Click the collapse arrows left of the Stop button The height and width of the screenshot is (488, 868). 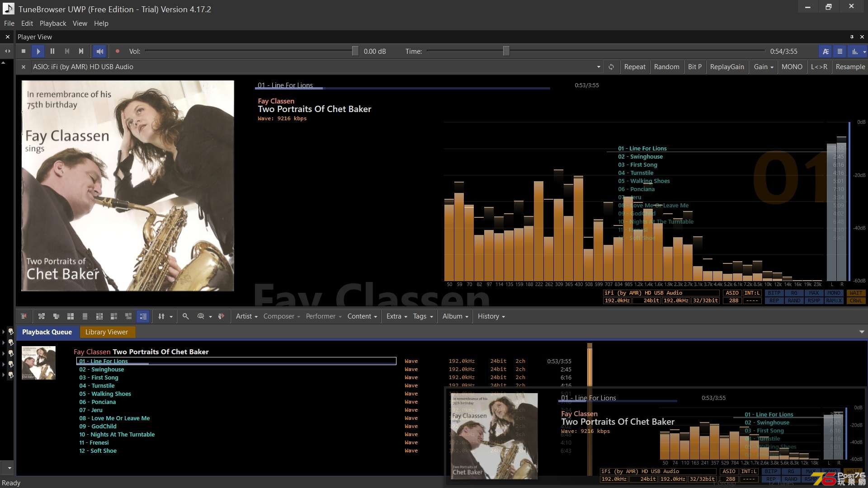tap(7, 51)
